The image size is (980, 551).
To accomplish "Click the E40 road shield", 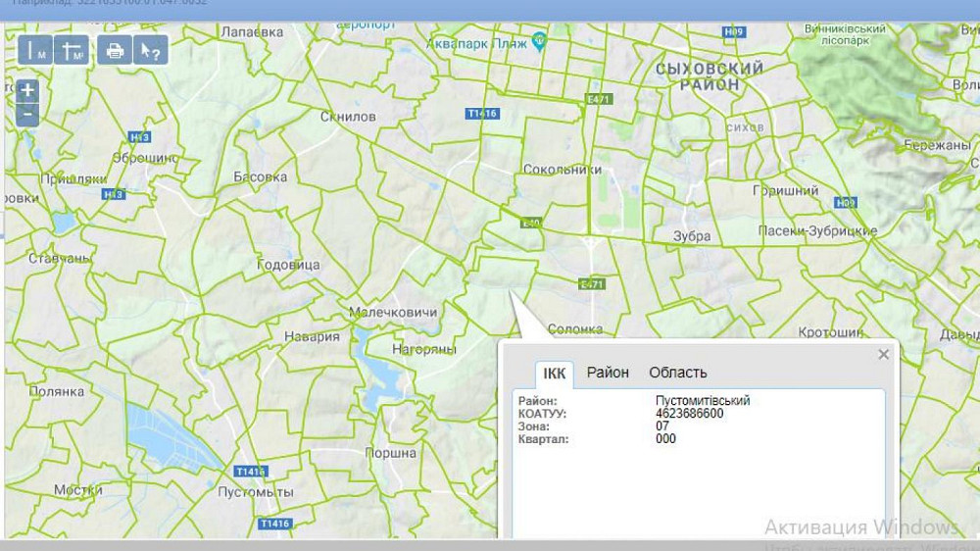I will (x=531, y=223).
